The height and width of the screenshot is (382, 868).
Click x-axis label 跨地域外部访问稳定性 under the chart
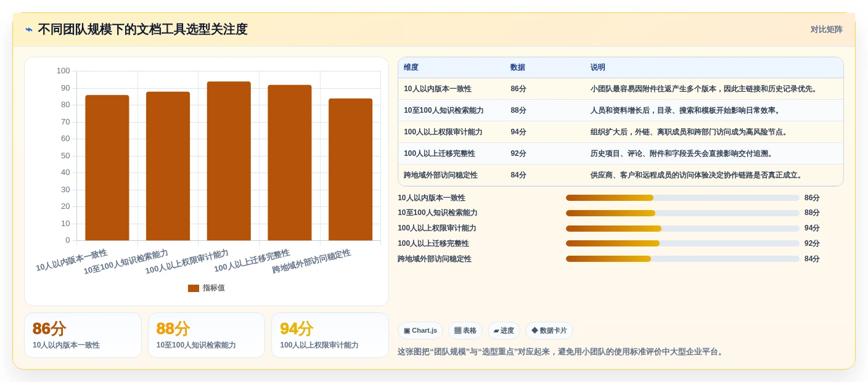point(311,261)
